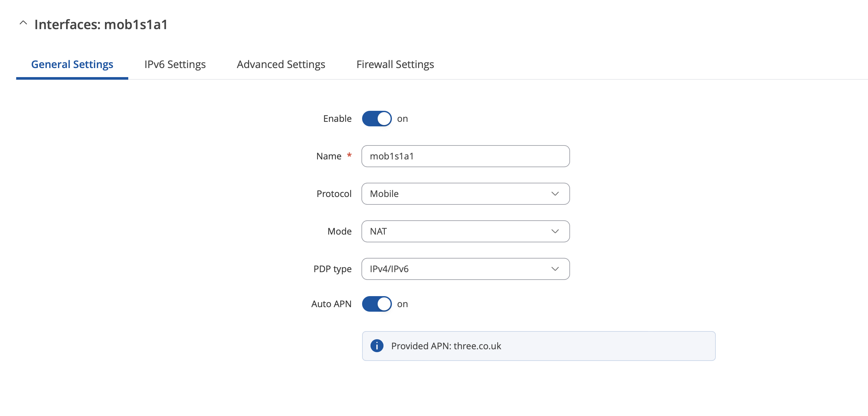Toggle the Enable switch off
The height and width of the screenshot is (416, 868).
coord(376,119)
